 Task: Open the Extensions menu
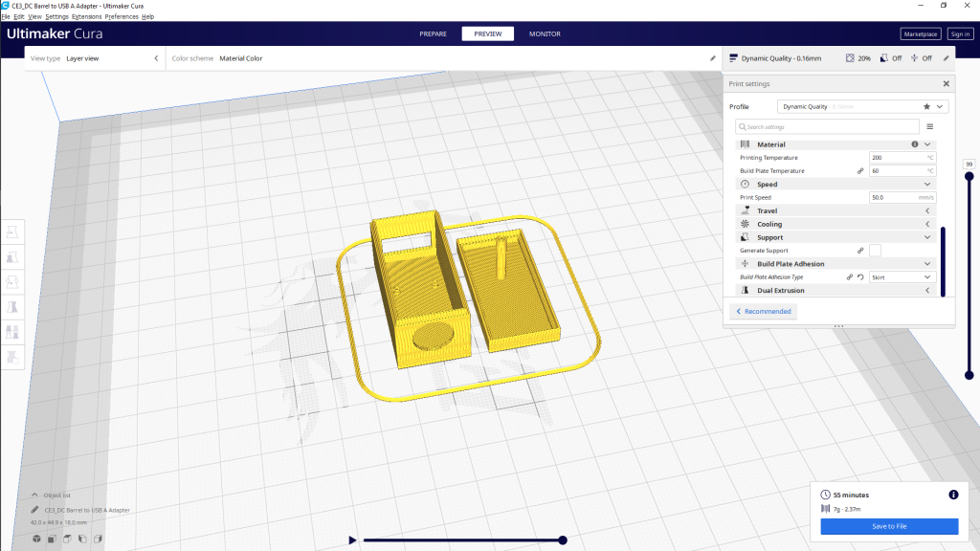(86, 17)
